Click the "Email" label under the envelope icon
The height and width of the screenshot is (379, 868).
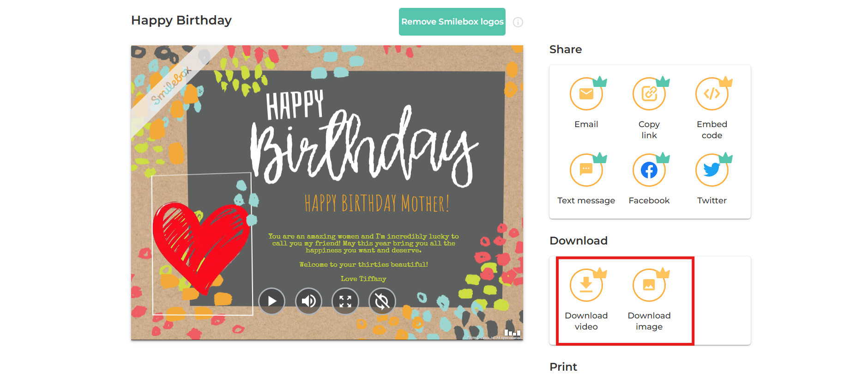pos(586,124)
